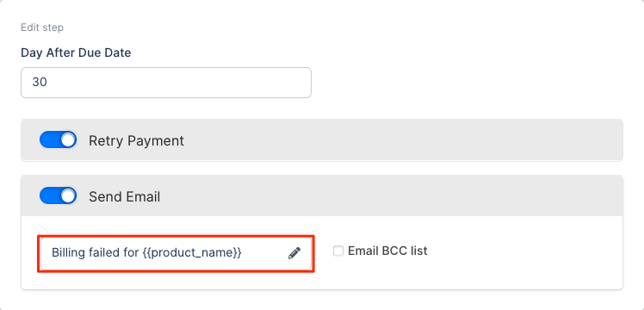This screenshot has width=644, height=310.
Task: Click the Email BCC list label text
Action: [x=387, y=251]
